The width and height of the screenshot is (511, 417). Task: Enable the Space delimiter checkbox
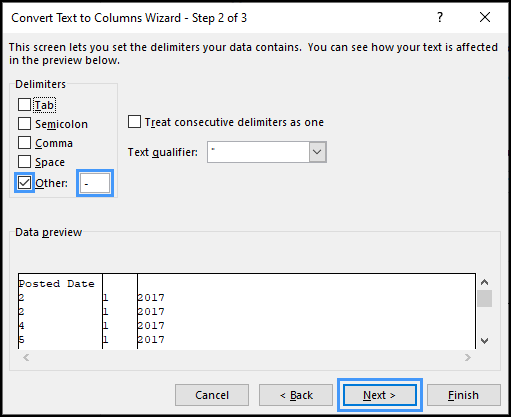point(24,161)
